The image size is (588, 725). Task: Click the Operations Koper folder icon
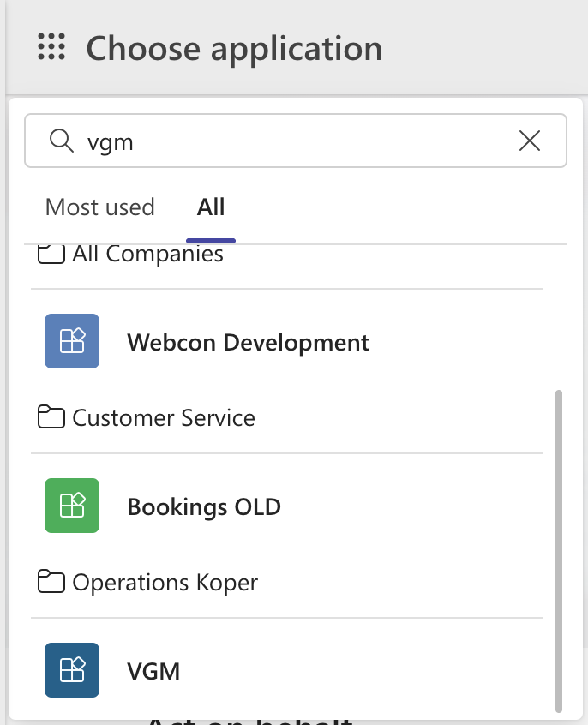coord(51,583)
